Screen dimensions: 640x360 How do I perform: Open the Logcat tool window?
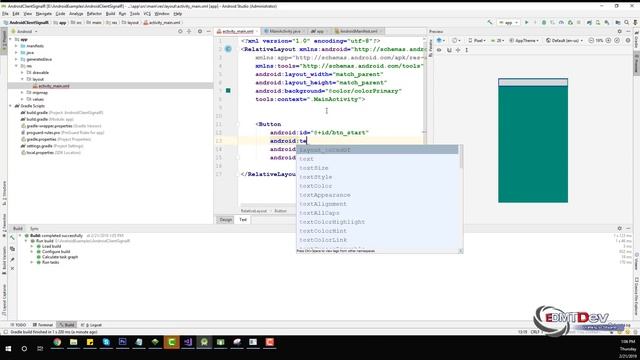pos(91,325)
